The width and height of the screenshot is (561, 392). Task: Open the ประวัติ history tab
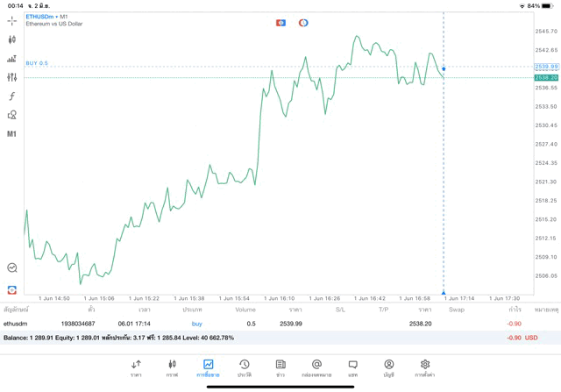[x=244, y=367]
